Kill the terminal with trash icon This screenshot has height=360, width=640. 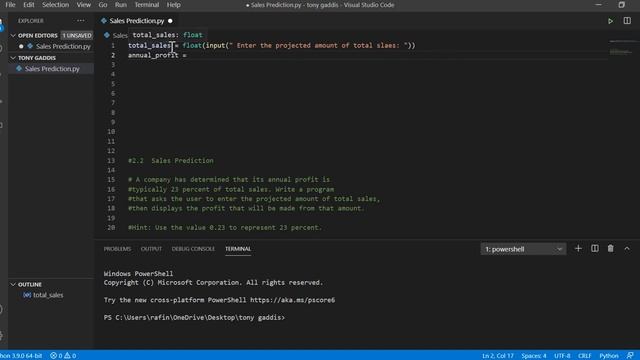click(611, 249)
